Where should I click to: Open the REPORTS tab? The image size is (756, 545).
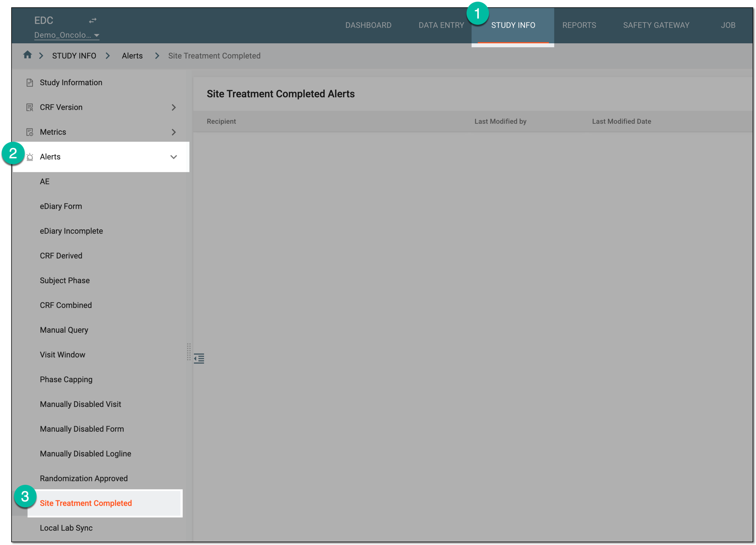click(x=579, y=25)
